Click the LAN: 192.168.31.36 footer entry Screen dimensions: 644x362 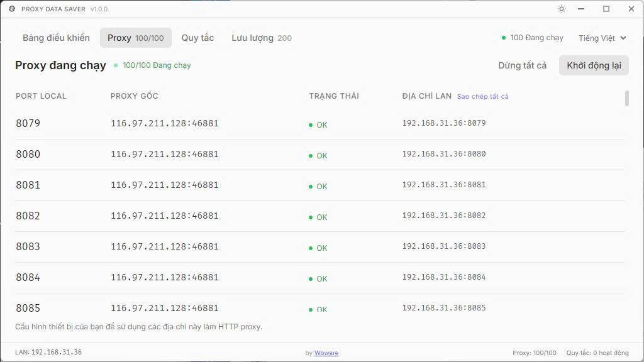[x=48, y=352]
